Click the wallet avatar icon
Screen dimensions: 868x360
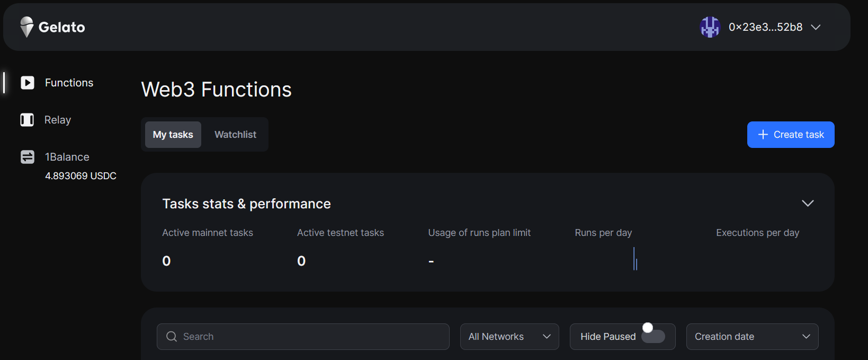click(x=710, y=27)
